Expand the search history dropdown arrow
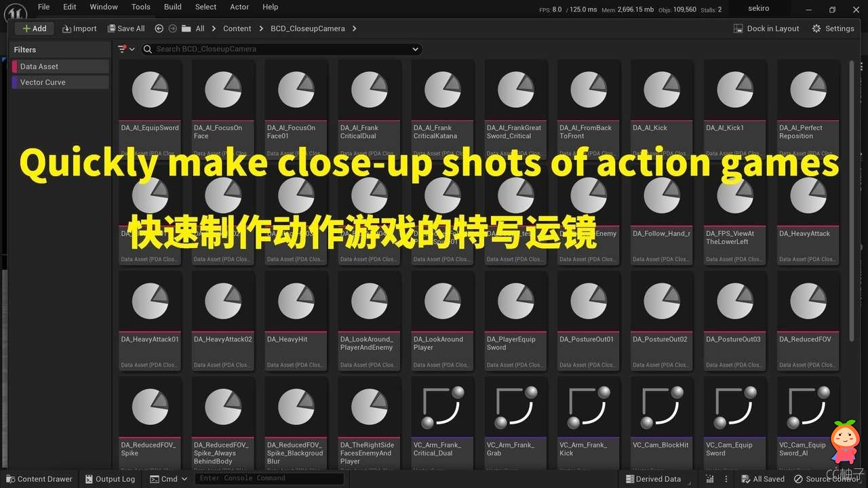Image resolution: width=868 pixels, height=488 pixels. 415,49
